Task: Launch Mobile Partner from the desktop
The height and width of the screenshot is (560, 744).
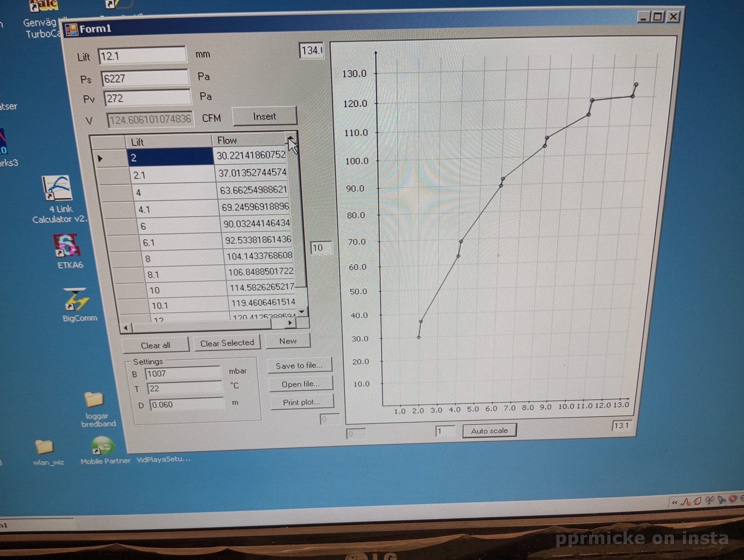Action: point(102,446)
